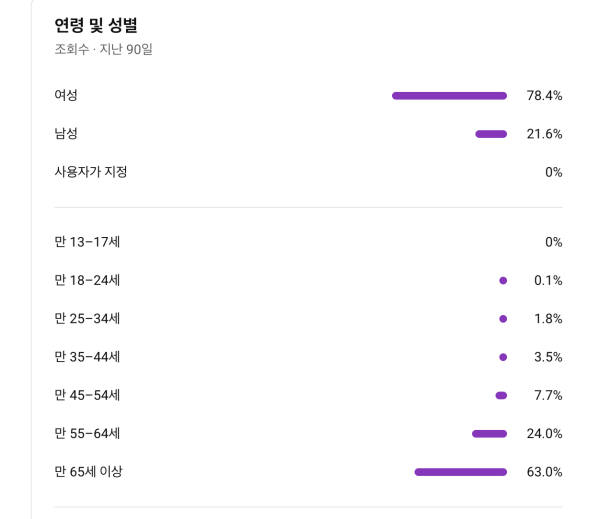Click the dot for 만 35–44세
Image resolution: width=600 pixels, height=519 pixels.
tap(503, 357)
